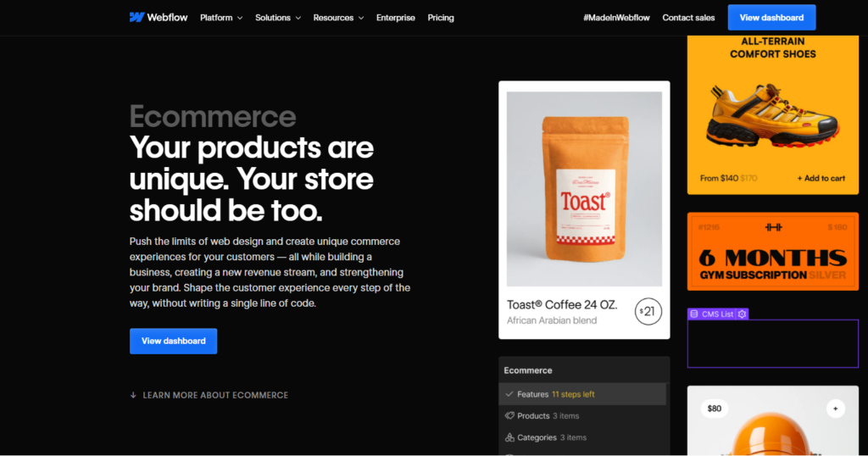This screenshot has width=868, height=456.
Task: Click the View dashboard button below hero text
Action: [x=173, y=341]
